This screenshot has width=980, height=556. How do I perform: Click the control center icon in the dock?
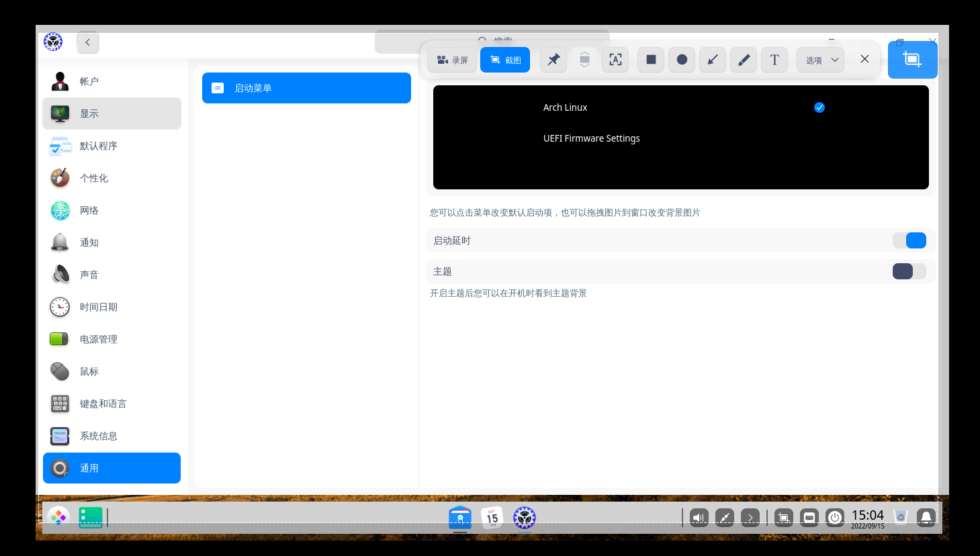[x=525, y=517]
